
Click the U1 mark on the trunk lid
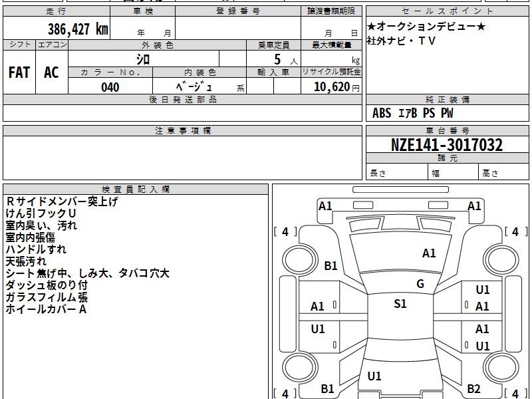(374, 376)
